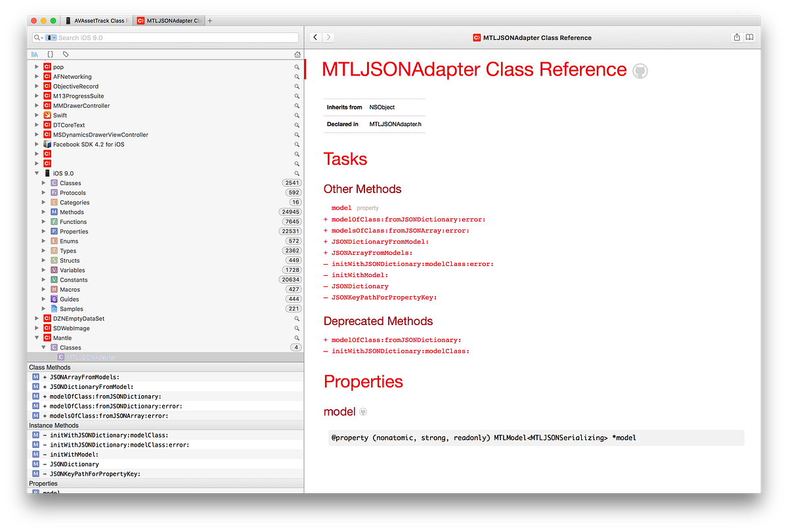Switch to AVAssetTrack Class tab
788x532 pixels.
97,21
